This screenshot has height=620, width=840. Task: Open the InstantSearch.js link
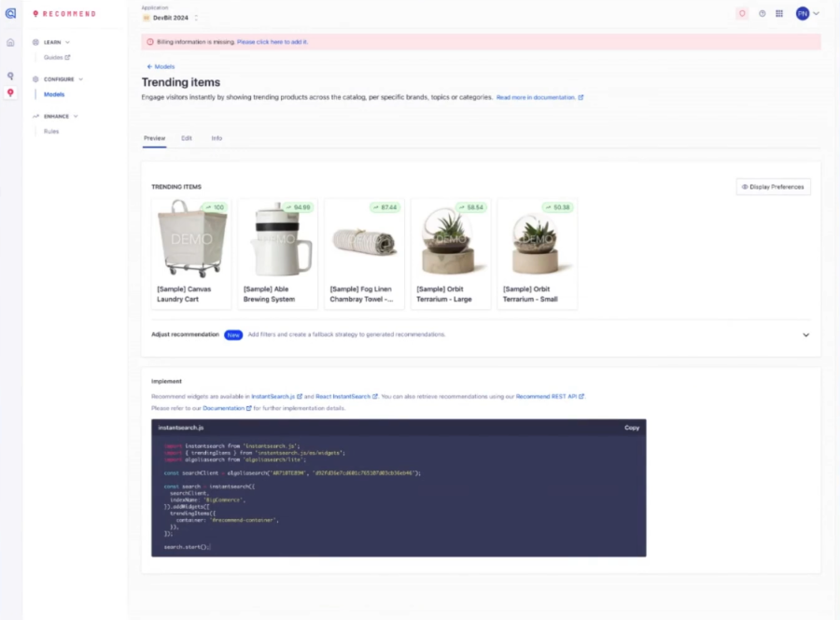point(276,397)
